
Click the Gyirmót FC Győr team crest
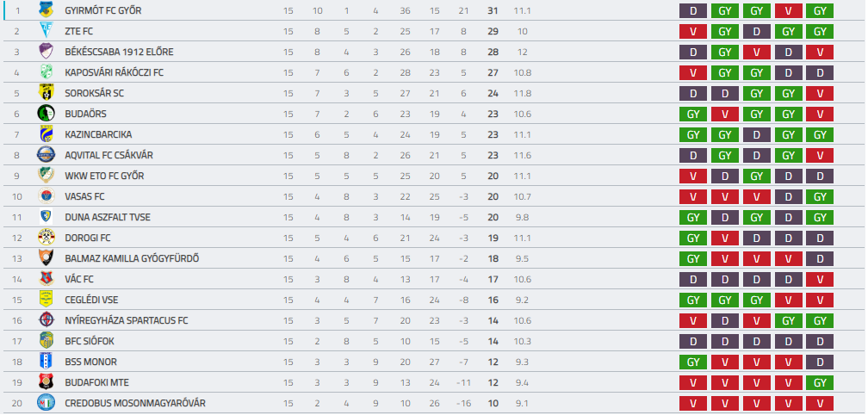[x=46, y=9]
